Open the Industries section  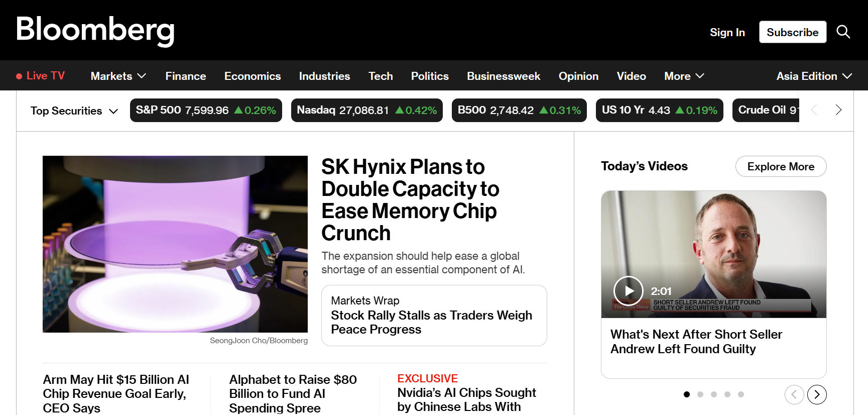click(x=324, y=76)
